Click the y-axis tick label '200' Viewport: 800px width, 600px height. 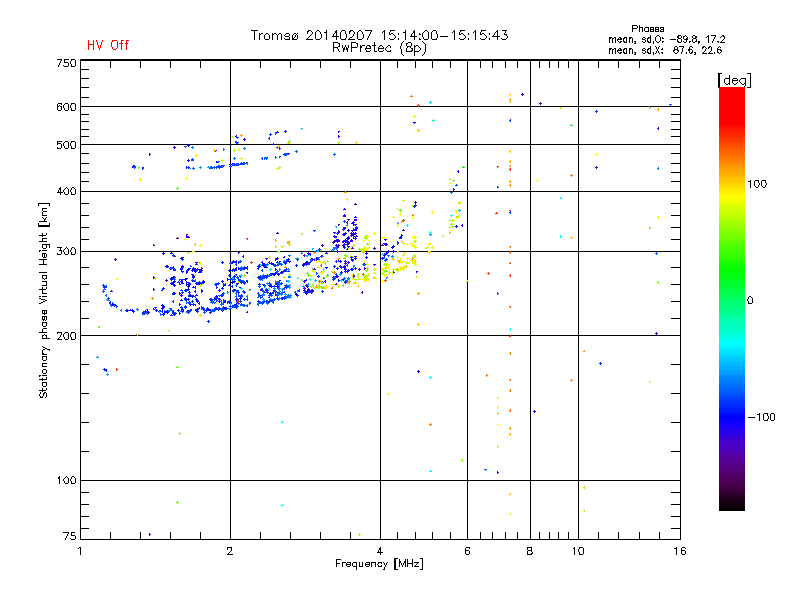(x=66, y=336)
